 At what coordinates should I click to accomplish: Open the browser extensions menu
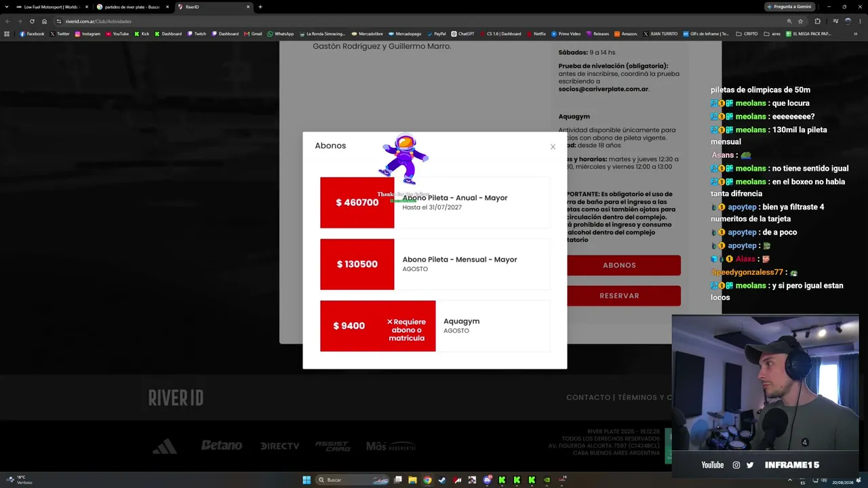817,21
